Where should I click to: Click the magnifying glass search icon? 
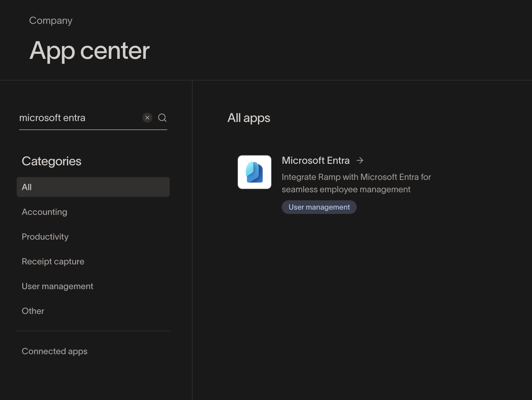(162, 118)
